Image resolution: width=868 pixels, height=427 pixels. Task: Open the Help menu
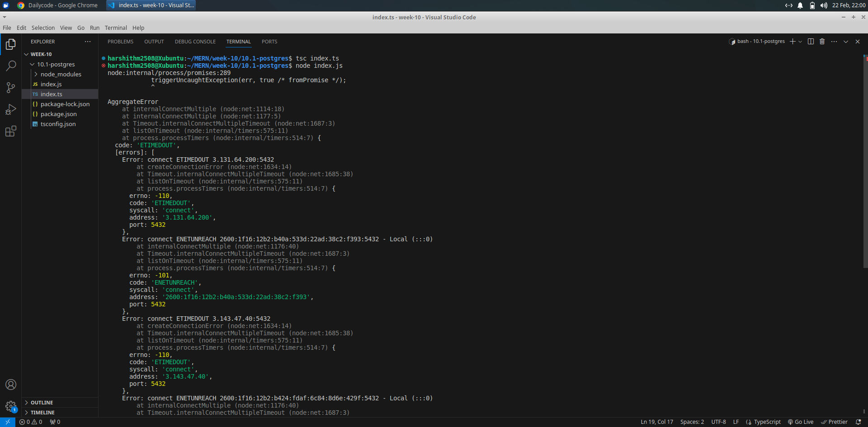(x=138, y=28)
